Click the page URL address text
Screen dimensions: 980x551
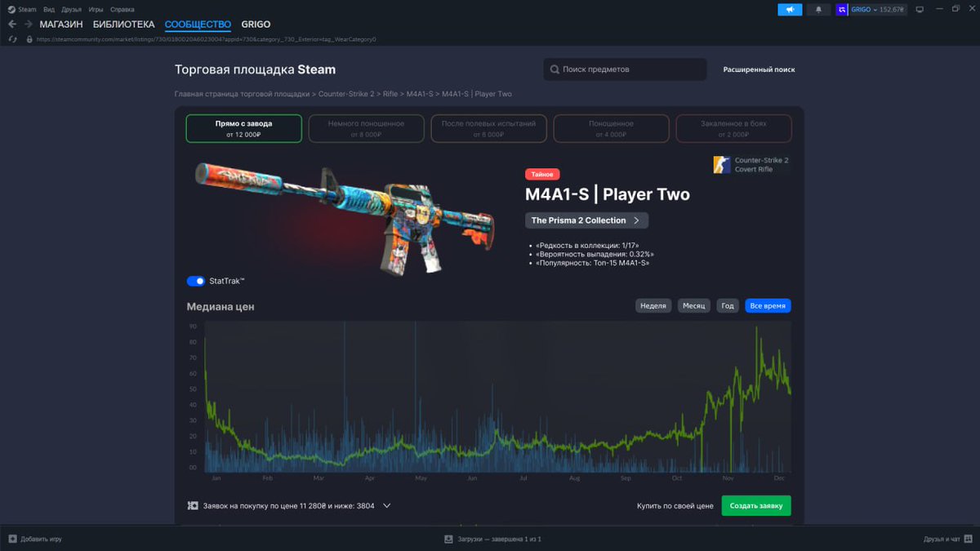[x=207, y=38]
